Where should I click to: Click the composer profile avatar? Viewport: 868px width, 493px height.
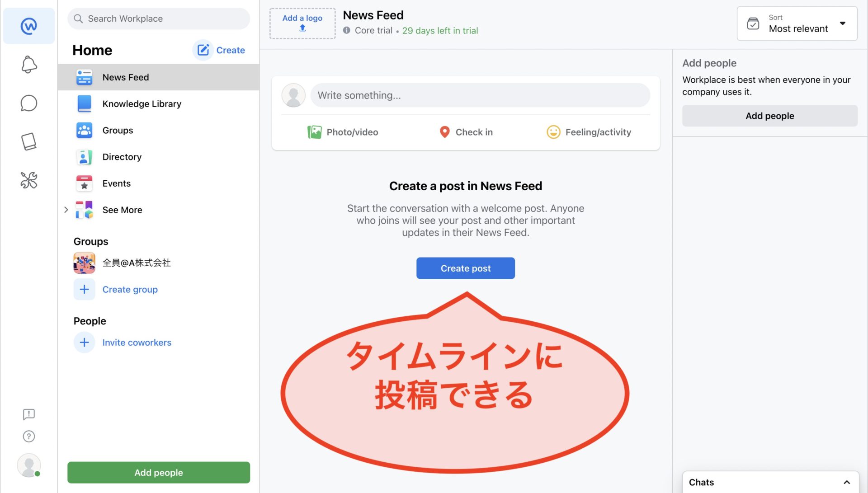[x=293, y=95]
